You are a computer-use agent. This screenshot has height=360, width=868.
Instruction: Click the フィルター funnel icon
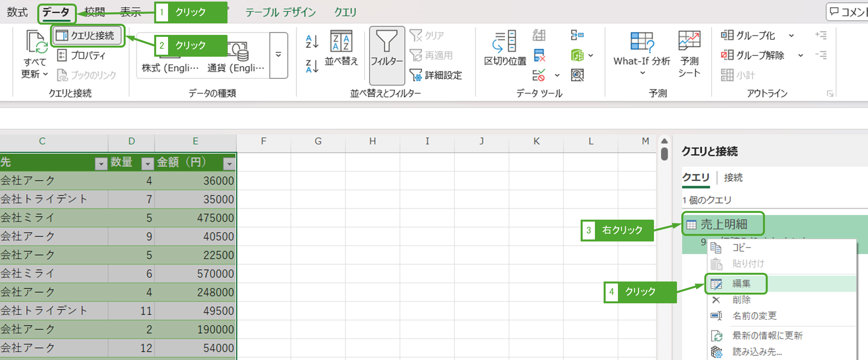pos(386,42)
